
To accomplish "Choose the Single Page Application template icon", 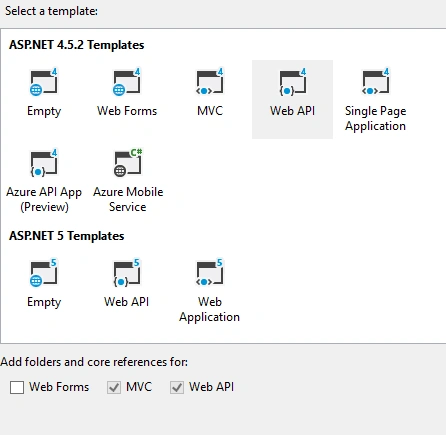I will coord(376,82).
